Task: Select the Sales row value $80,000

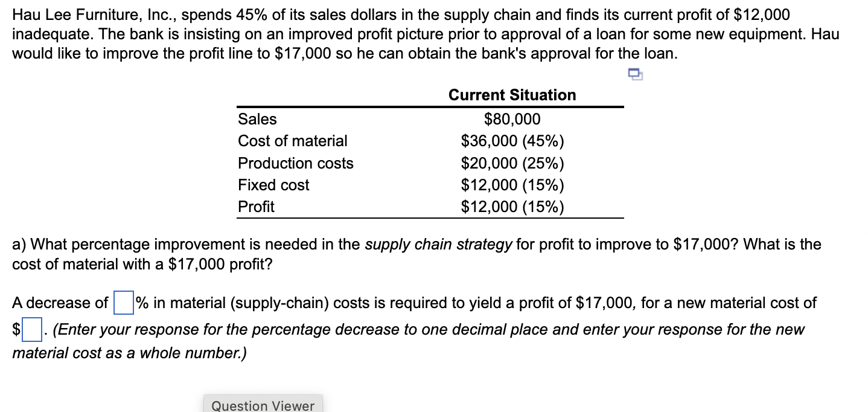Action: (x=512, y=119)
